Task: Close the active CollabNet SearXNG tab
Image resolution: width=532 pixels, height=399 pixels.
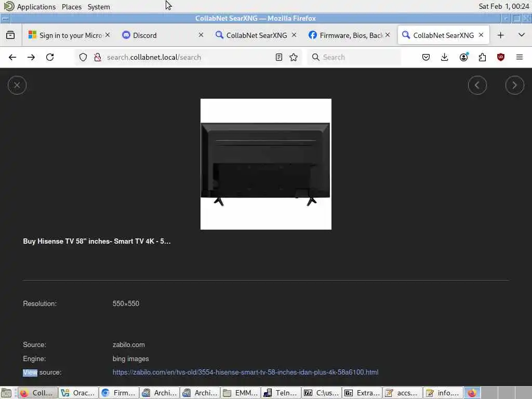Action: pyautogui.click(x=481, y=35)
